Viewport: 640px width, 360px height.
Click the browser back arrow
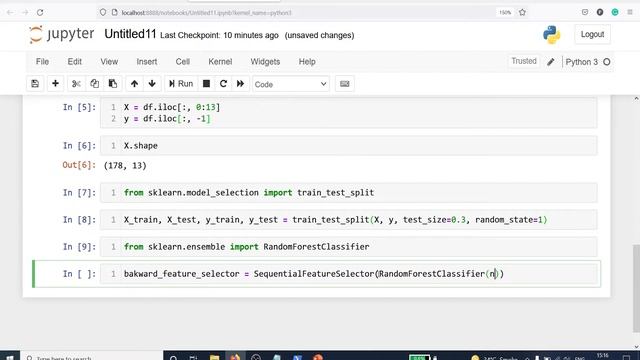[10, 13]
